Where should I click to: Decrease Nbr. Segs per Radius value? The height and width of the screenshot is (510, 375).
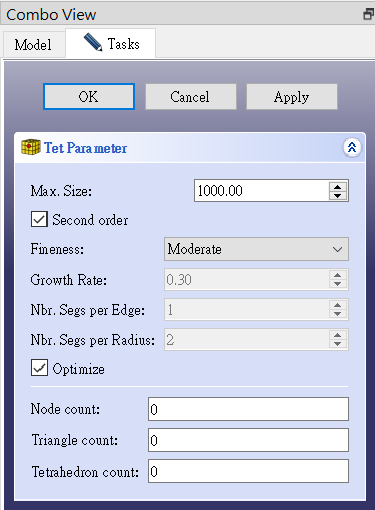click(338, 344)
